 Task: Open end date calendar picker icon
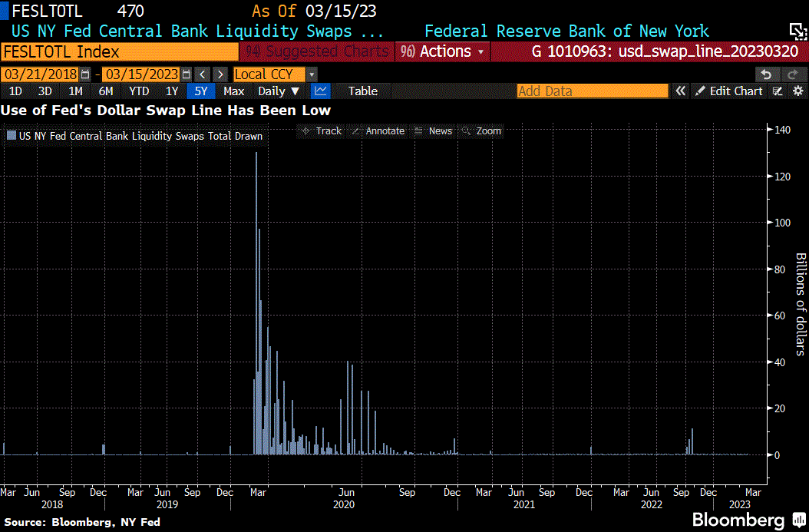[187, 74]
